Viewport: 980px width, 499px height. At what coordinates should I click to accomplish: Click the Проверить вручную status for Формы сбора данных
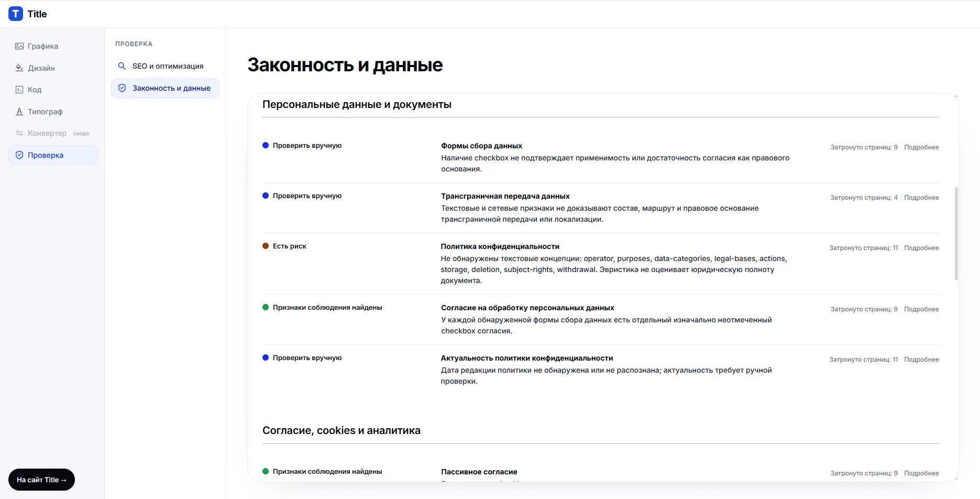307,145
